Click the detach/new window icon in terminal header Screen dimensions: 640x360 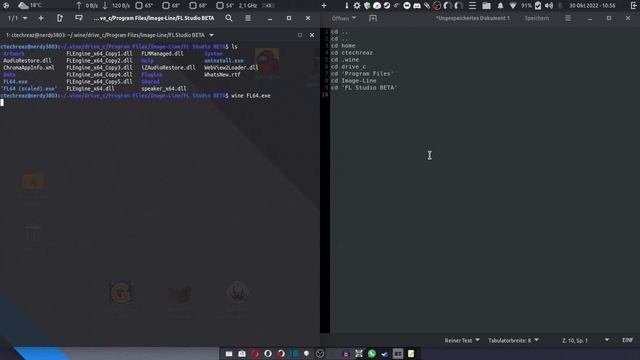(x=60, y=18)
